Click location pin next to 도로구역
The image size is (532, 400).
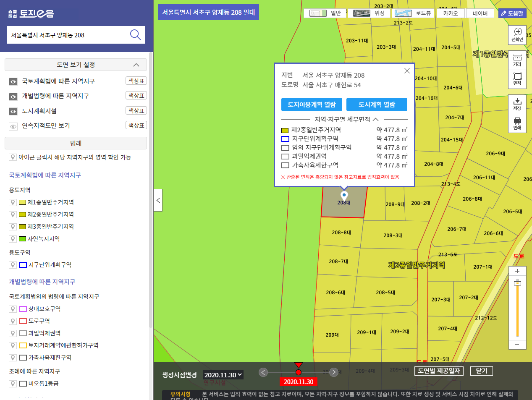point(13,321)
